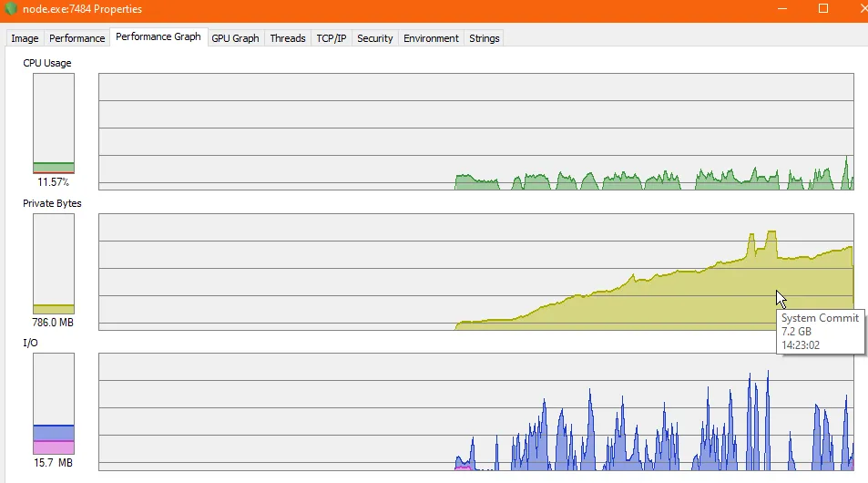Switch to the Strings tab
The image size is (868, 483).
[485, 38]
